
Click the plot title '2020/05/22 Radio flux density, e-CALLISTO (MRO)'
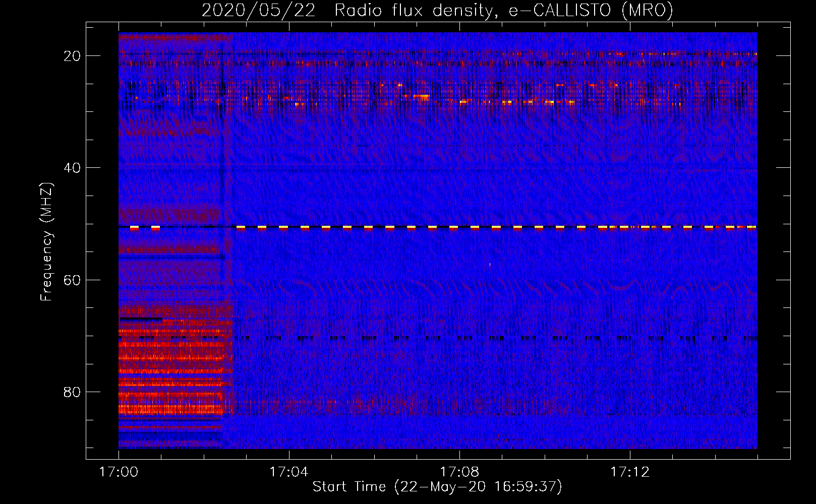[437, 10]
